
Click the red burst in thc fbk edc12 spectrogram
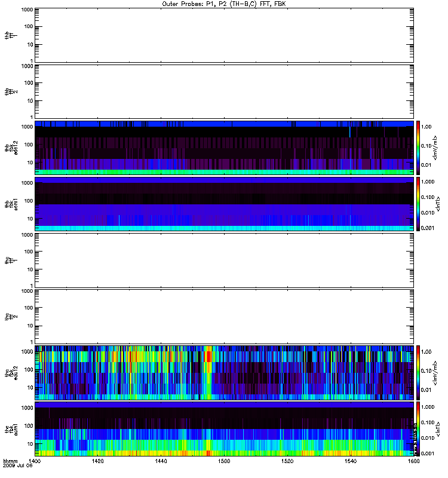[x=208, y=356]
